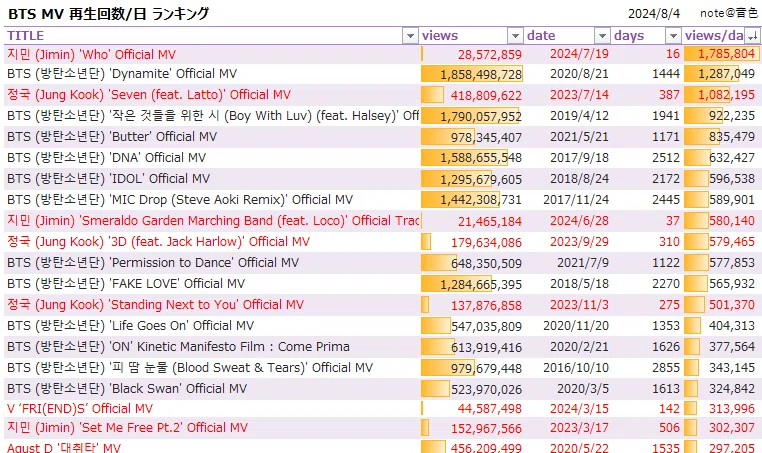The width and height of the screenshot is (762, 453).
Task: Select the date cell 2023/7/14
Action: 579,95
